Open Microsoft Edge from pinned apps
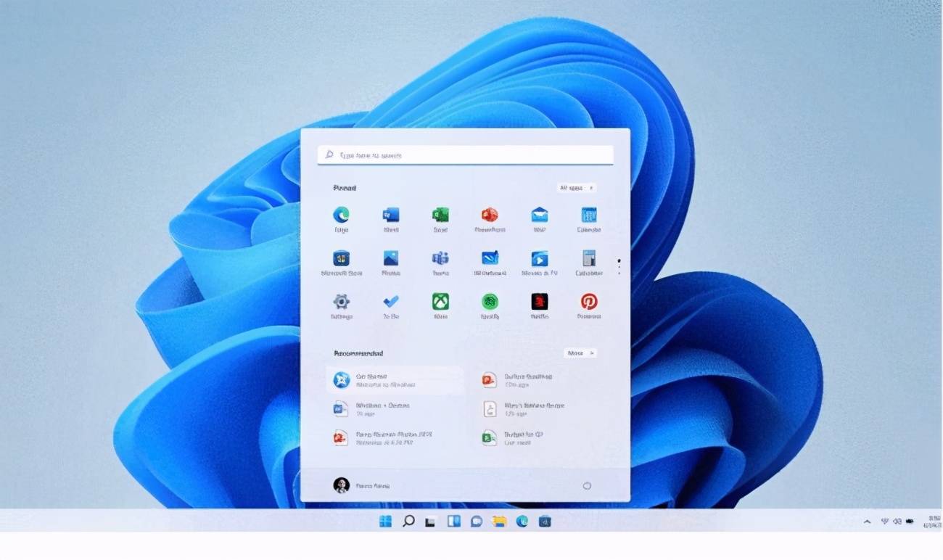Screen dimensions: 943x560 [x=341, y=215]
